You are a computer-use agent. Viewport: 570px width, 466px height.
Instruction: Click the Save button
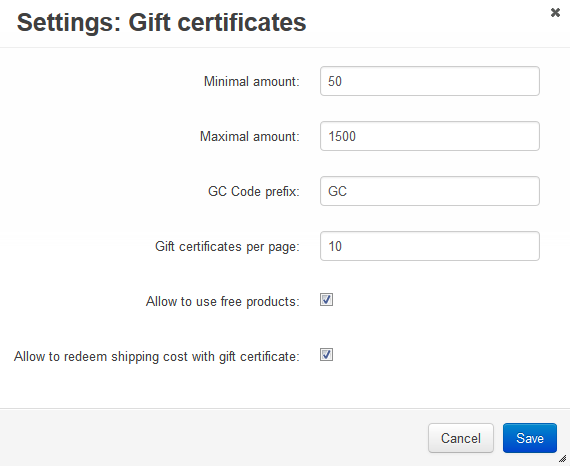530,438
